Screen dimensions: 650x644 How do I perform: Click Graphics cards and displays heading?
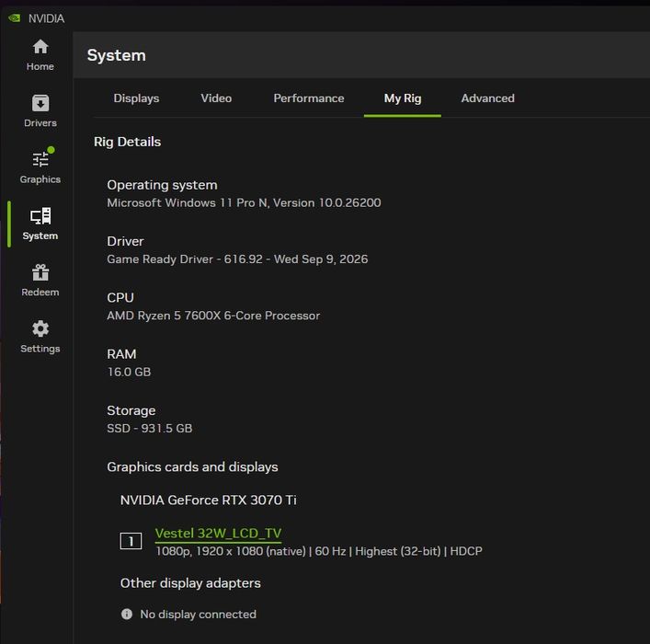tap(192, 467)
